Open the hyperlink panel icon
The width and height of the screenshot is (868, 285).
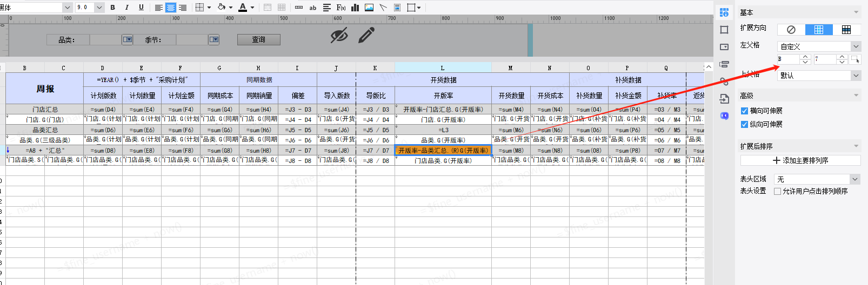coord(724,82)
